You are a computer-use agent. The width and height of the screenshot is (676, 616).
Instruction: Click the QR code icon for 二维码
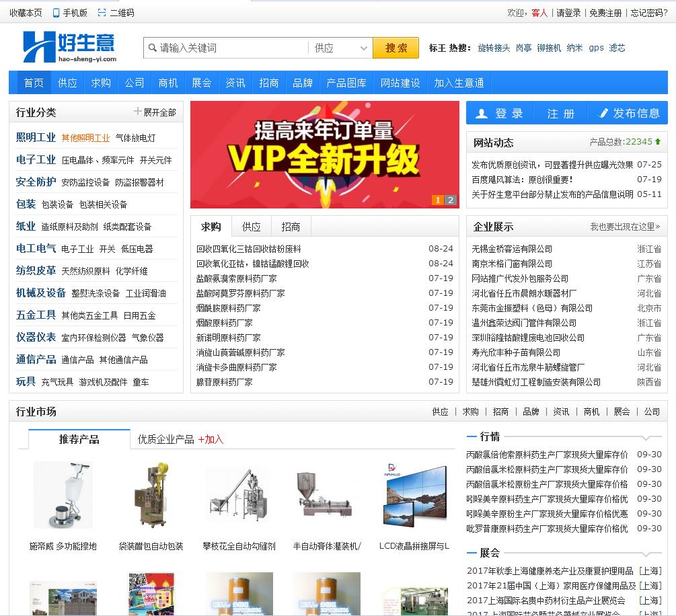(x=102, y=13)
